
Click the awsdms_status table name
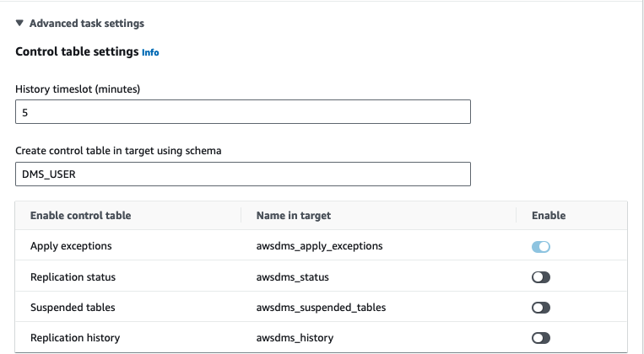pyautogui.click(x=292, y=276)
